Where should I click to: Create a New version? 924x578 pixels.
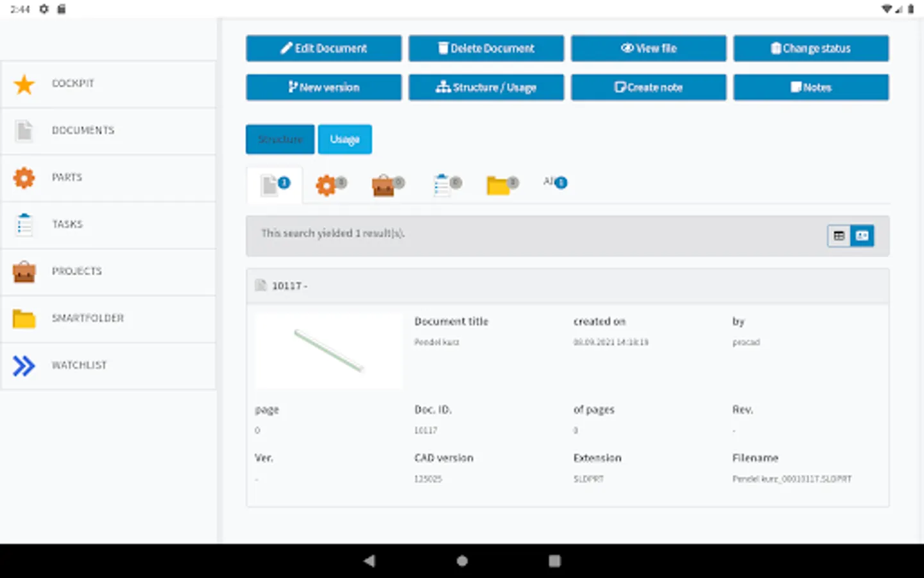pyautogui.click(x=323, y=87)
